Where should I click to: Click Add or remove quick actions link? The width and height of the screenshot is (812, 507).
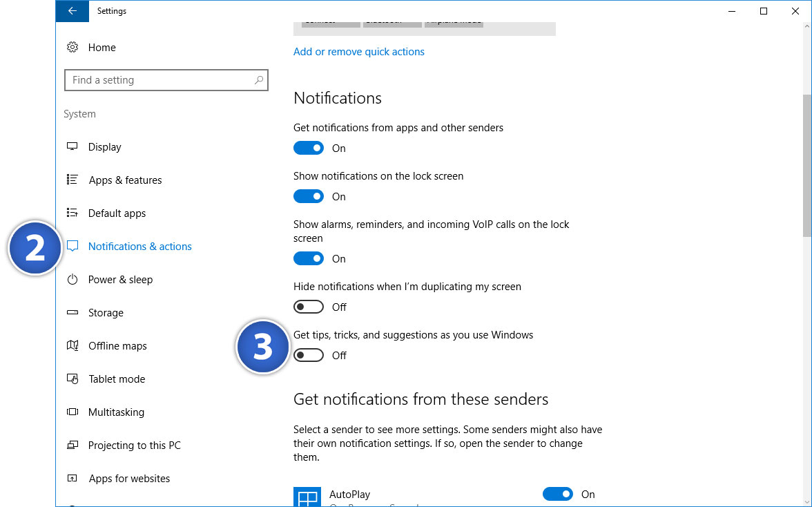[x=359, y=51]
